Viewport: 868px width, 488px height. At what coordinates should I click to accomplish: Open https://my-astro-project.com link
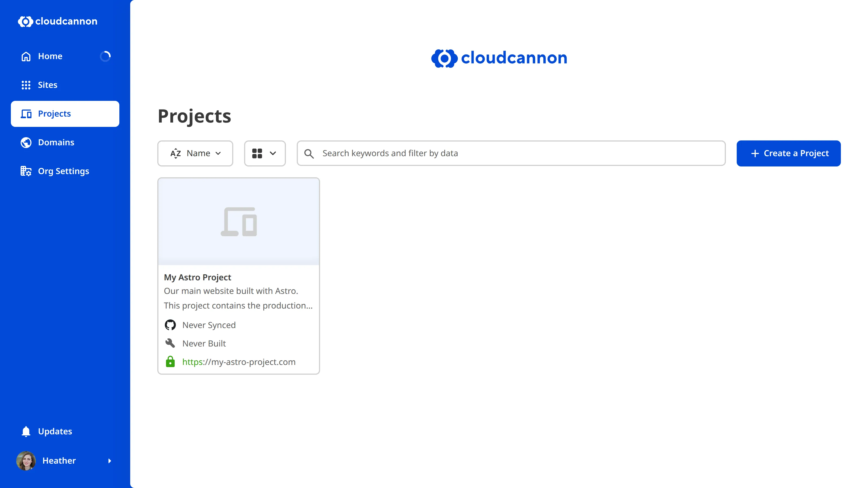point(239,362)
